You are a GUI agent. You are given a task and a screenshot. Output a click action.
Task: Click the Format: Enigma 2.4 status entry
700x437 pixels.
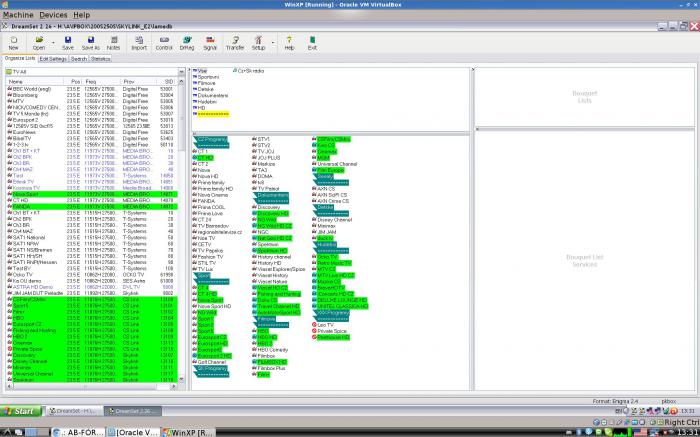click(x=616, y=401)
